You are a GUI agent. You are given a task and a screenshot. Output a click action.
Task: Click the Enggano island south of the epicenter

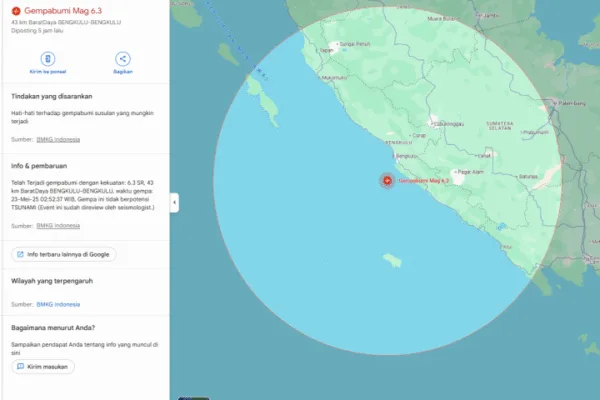pyautogui.click(x=392, y=261)
